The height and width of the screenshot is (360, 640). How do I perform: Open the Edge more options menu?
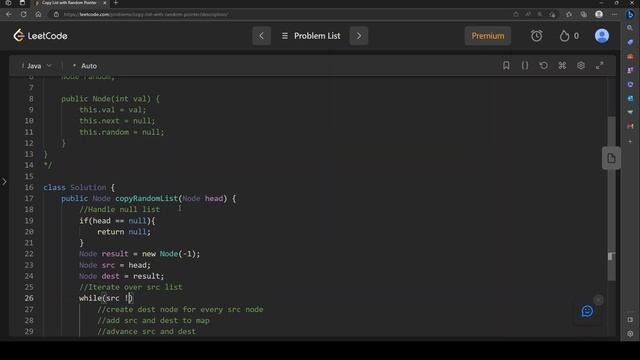point(614,14)
